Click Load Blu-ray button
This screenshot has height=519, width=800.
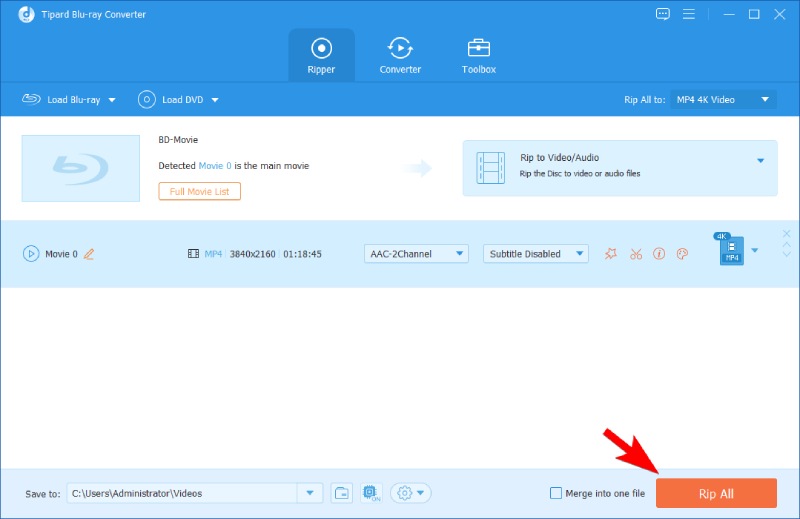[x=61, y=100]
